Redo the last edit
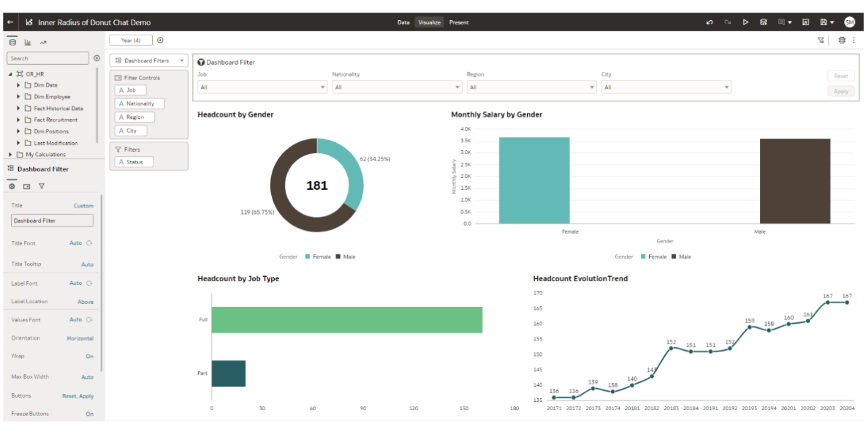Viewport: 868px width, 436px height. (728, 22)
